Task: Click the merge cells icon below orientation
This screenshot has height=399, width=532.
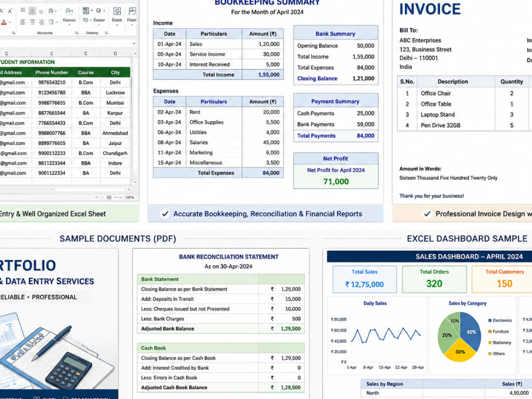Action: tap(51, 22)
